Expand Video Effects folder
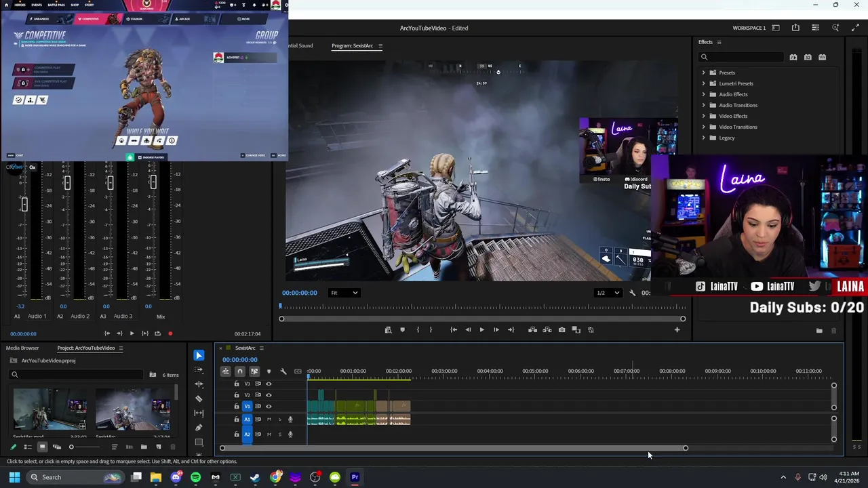This screenshot has width=868, height=488. [x=703, y=116]
